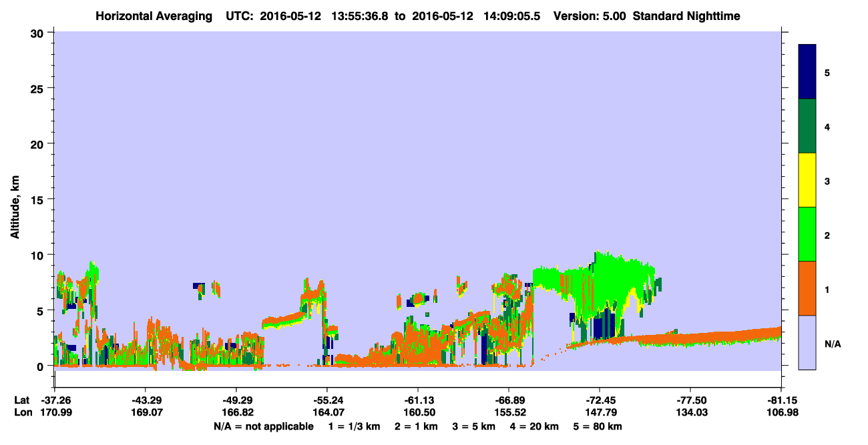Click latitude value -37.26

(x=54, y=400)
